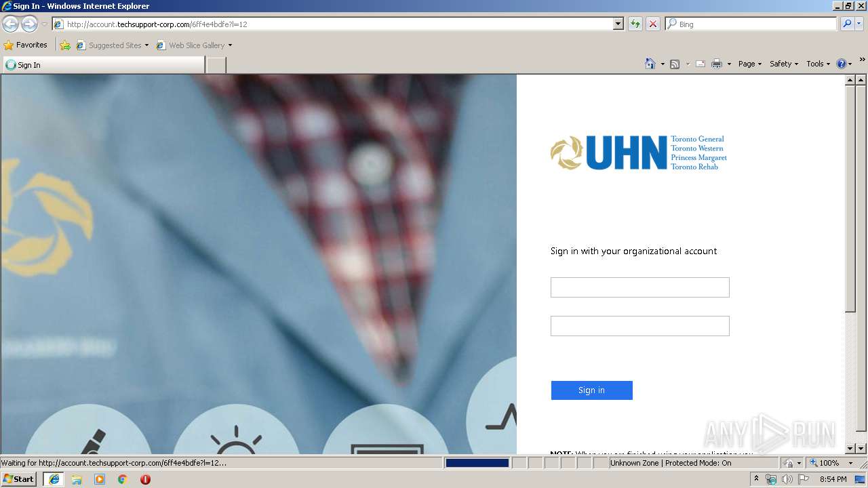Click the red Opera-style taskbar icon
Viewport: 868px width, 488px height.
(x=145, y=479)
